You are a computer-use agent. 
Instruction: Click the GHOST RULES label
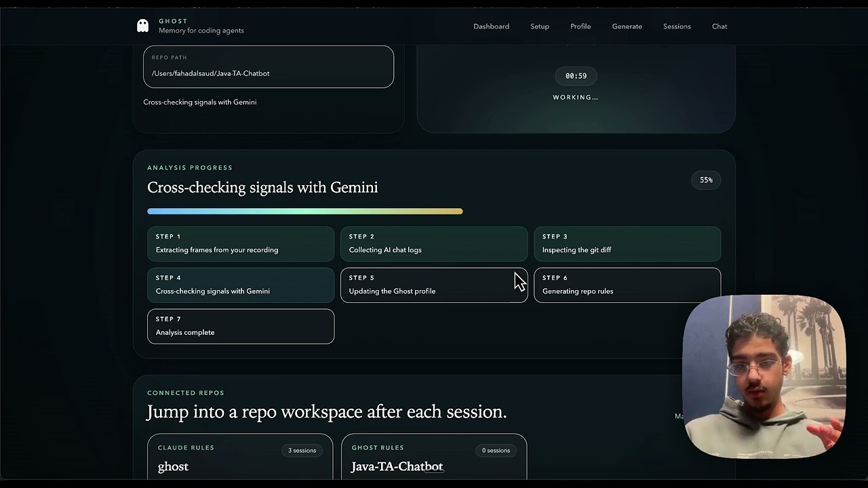[378, 448]
